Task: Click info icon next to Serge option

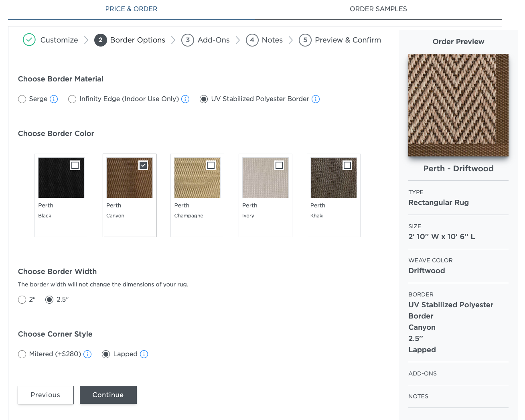Action: 54,99
